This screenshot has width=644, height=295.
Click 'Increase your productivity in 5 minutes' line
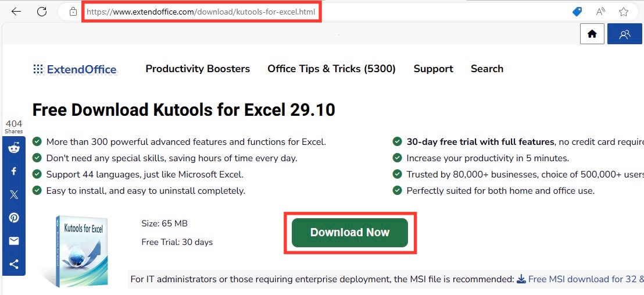(488, 158)
